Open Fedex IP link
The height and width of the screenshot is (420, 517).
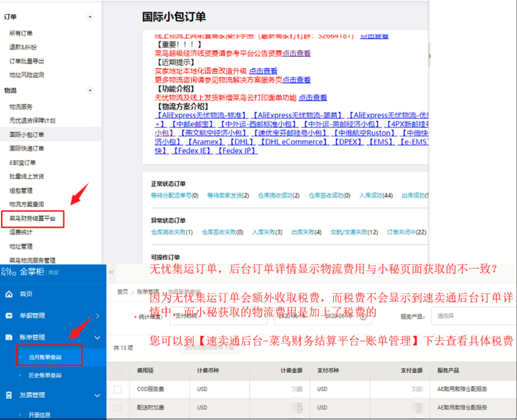click(x=237, y=151)
